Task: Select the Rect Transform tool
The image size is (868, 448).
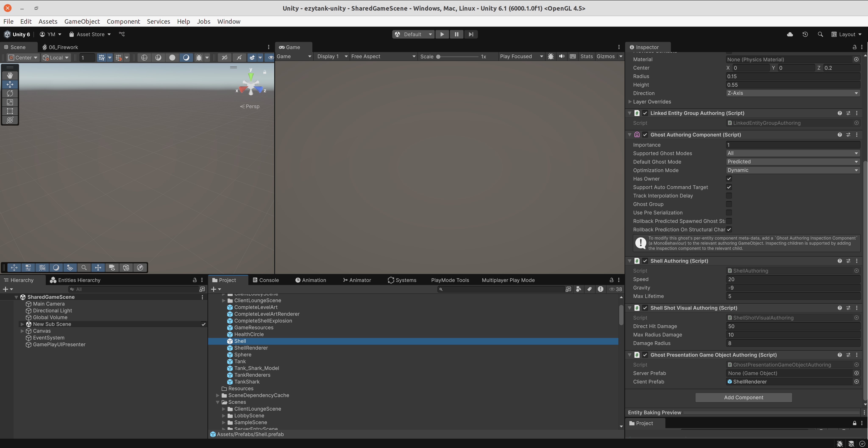Action: pyautogui.click(x=10, y=111)
